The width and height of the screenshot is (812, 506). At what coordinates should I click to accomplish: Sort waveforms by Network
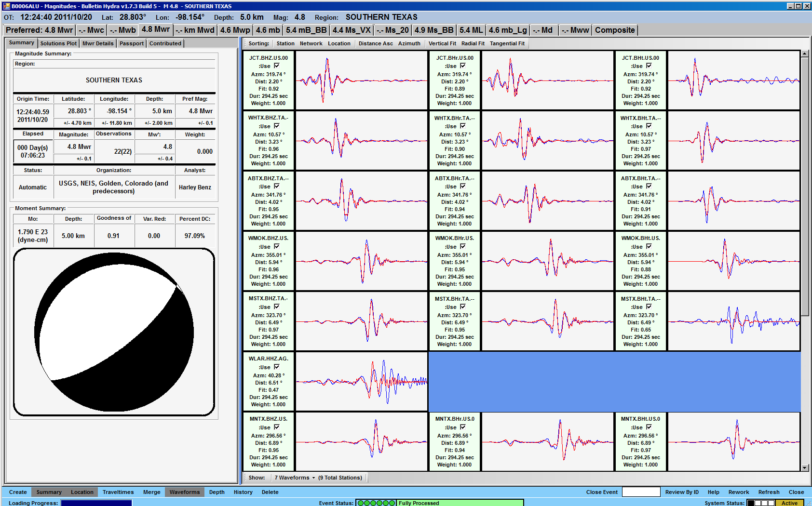tap(311, 43)
